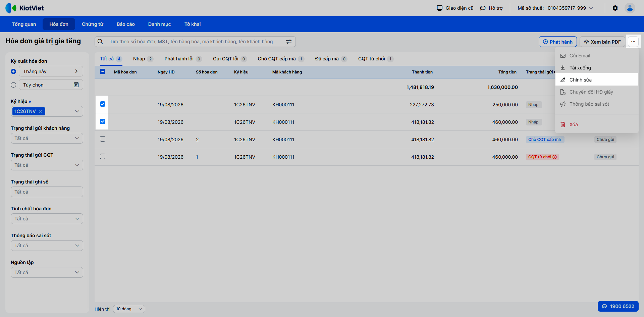Sort by the Tổng tiền column header
This screenshot has height=317, width=644.
click(x=507, y=72)
